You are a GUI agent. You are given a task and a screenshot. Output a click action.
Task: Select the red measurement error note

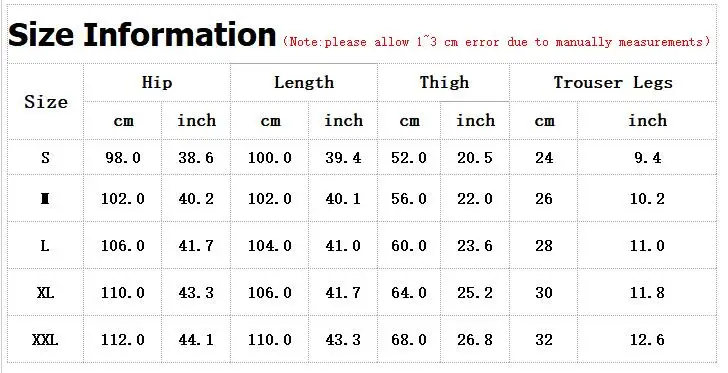coord(496,42)
